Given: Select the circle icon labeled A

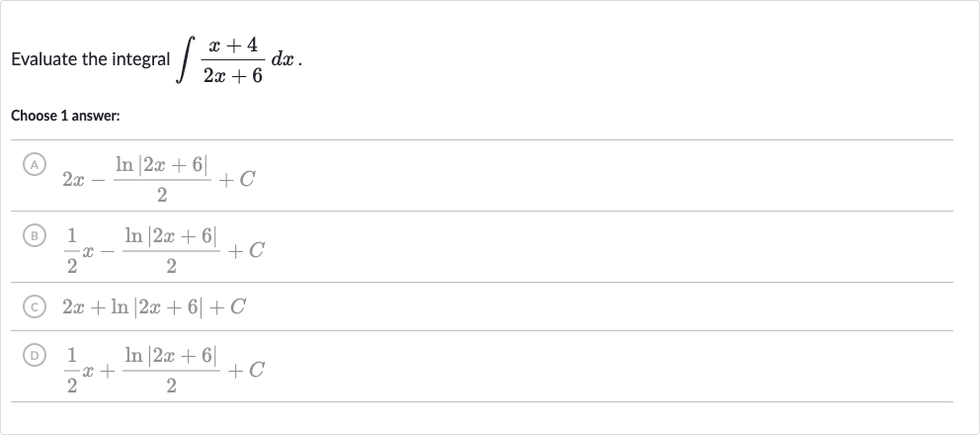Looking at the screenshot, I should coord(36,165).
